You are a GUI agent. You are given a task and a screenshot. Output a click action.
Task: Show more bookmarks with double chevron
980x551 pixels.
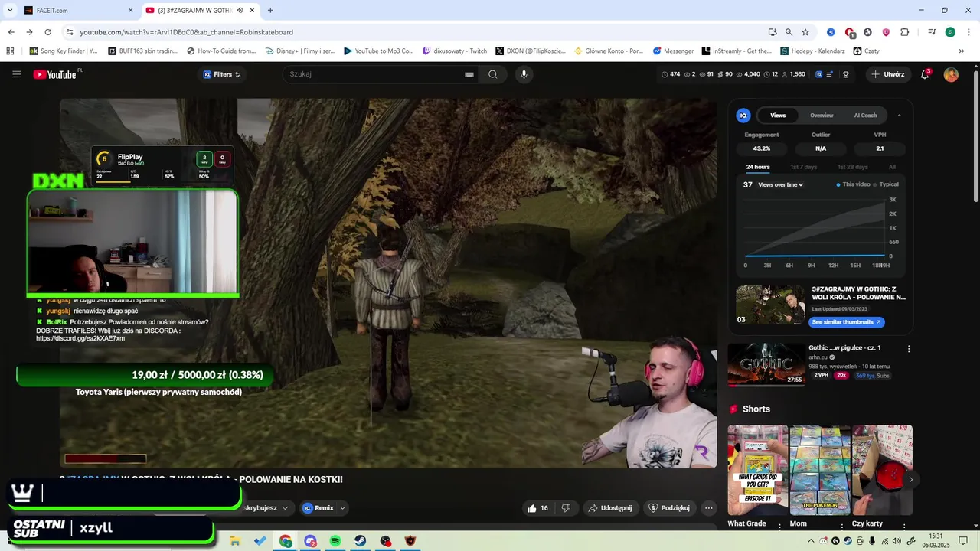click(x=962, y=51)
